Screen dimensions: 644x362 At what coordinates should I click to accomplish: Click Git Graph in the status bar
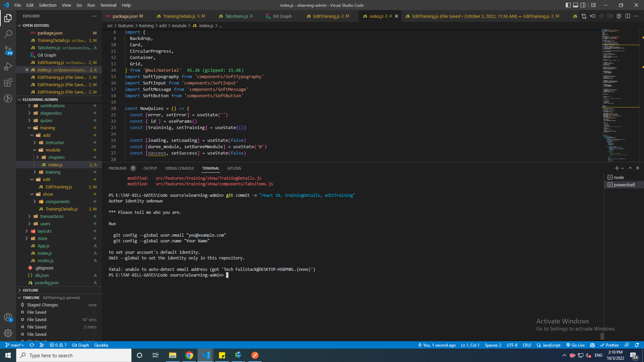tap(80, 345)
